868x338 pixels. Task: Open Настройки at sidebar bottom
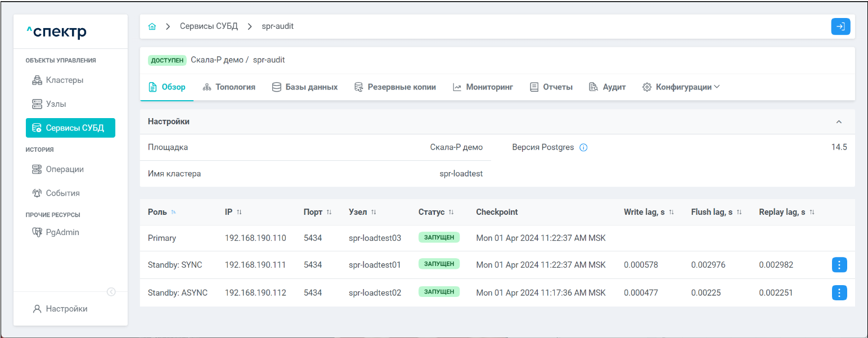[x=66, y=308]
